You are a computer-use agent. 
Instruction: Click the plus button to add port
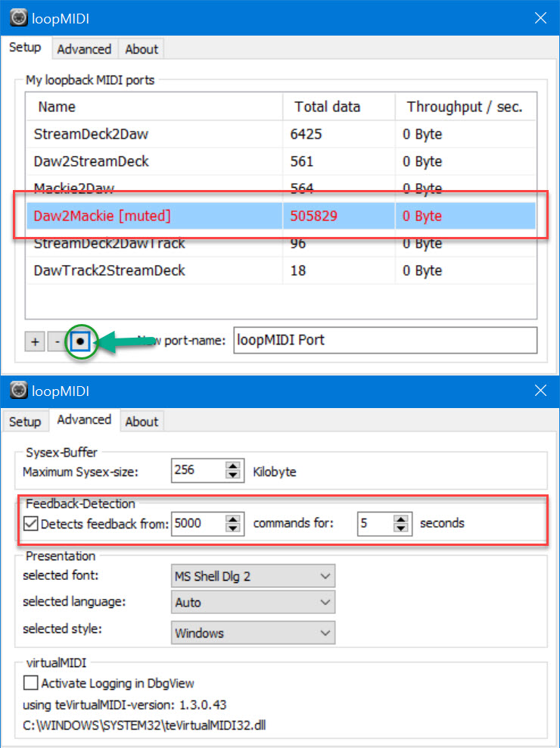click(35, 341)
